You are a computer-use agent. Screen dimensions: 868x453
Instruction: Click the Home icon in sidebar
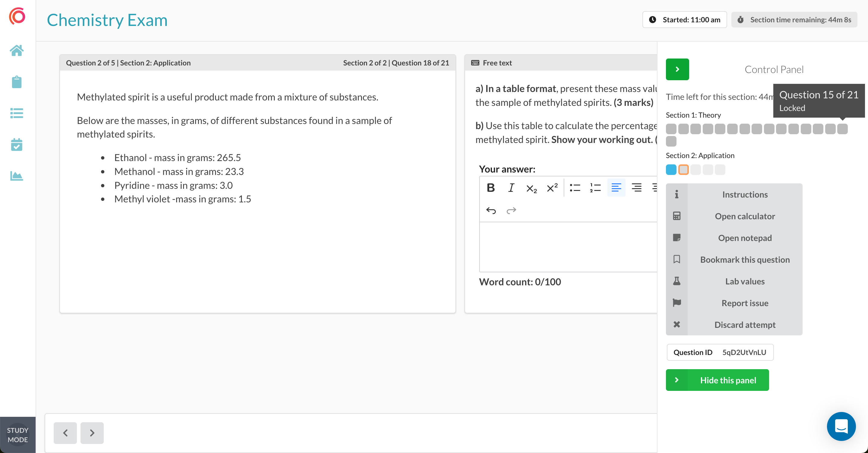(17, 51)
